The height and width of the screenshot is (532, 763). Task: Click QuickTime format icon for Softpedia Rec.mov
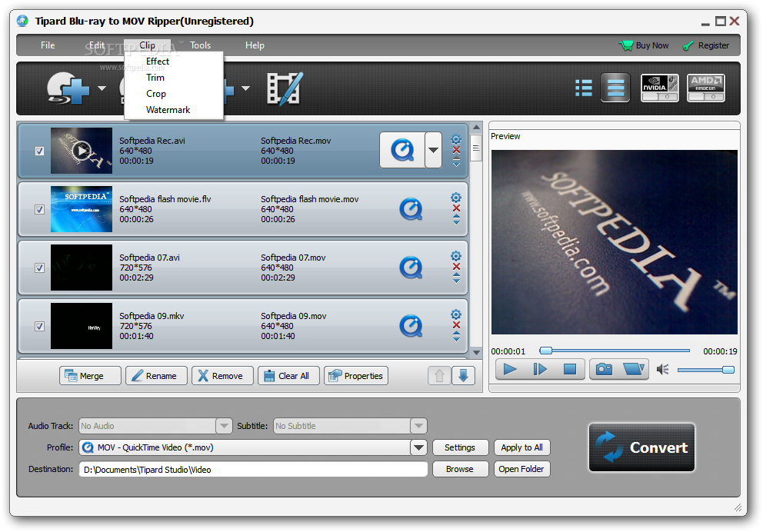pos(402,150)
